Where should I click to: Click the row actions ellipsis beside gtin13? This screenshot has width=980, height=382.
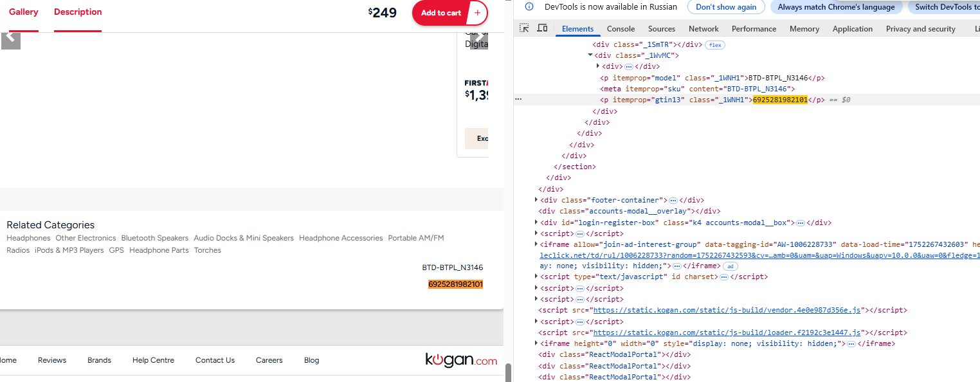(518, 100)
